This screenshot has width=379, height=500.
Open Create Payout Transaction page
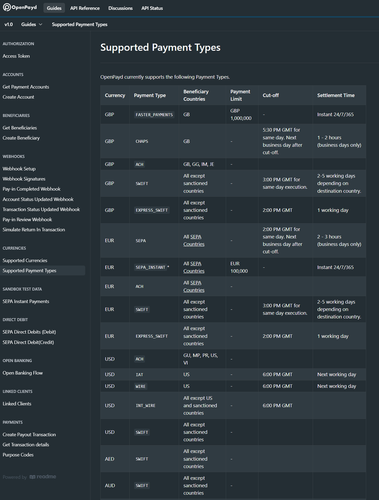pos(29,435)
